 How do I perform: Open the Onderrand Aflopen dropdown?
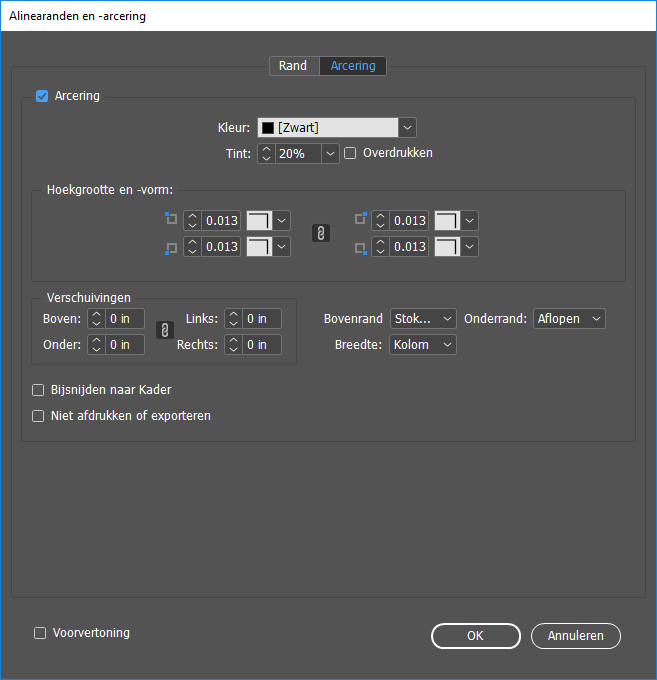click(569, 319)
